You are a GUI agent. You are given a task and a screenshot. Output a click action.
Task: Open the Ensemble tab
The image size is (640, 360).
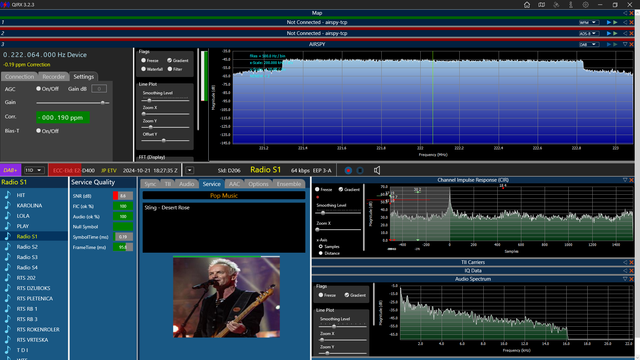(x=289, y=184)
